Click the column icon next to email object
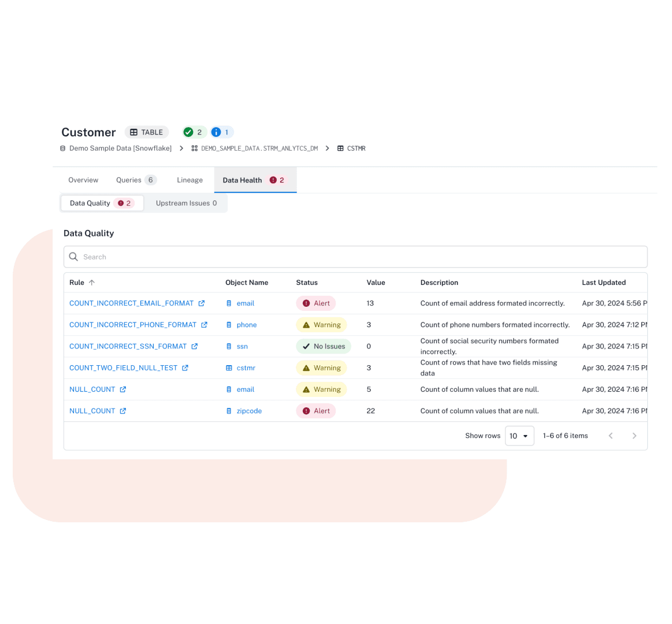The height and width of the screenshot is (624, 672). pyautogui.click(x=229, y=303)
